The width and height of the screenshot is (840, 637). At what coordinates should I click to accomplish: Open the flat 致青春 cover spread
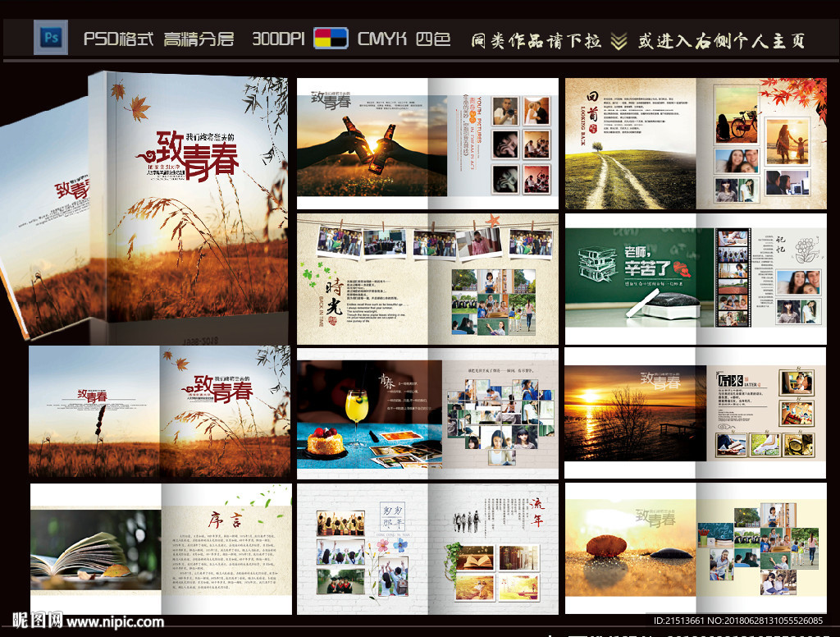point(160,412)
